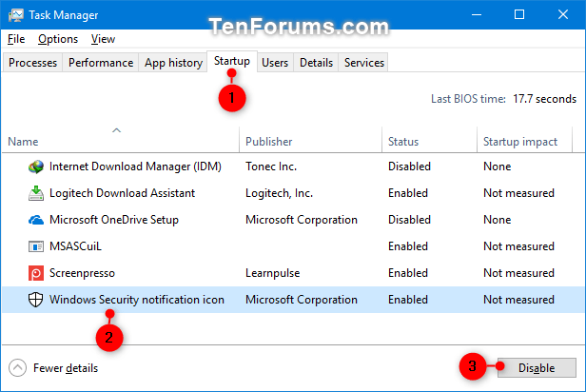This screenshot has height=392, width=586.
Task: Click Not measured impact for Logitech row
Action: (518, 193)
